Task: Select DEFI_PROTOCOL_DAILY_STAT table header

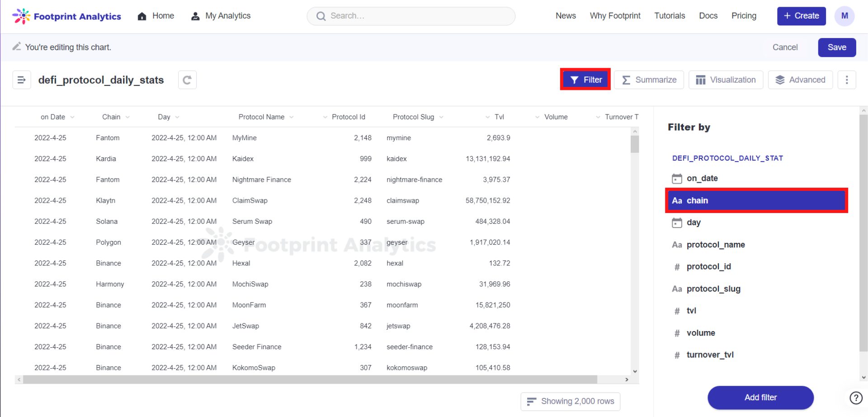Action: (727, 158)
